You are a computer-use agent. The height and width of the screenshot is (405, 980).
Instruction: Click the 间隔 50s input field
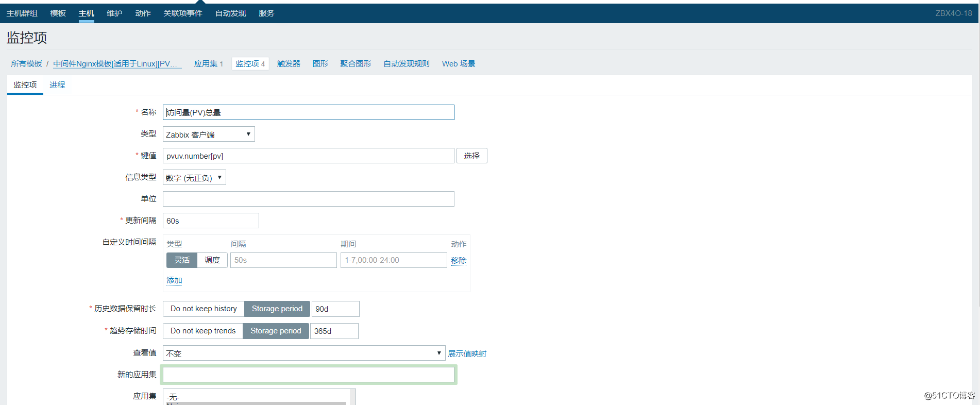[283, 260]
